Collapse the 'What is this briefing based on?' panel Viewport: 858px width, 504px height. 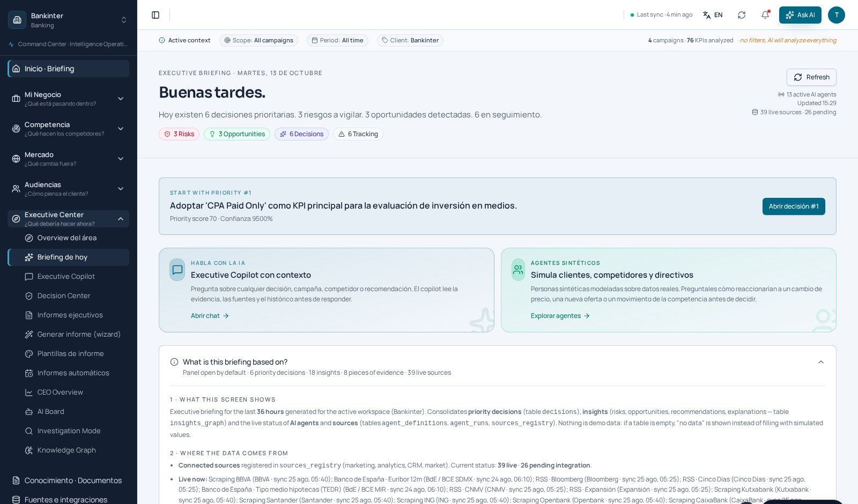(x=820, y=362)
